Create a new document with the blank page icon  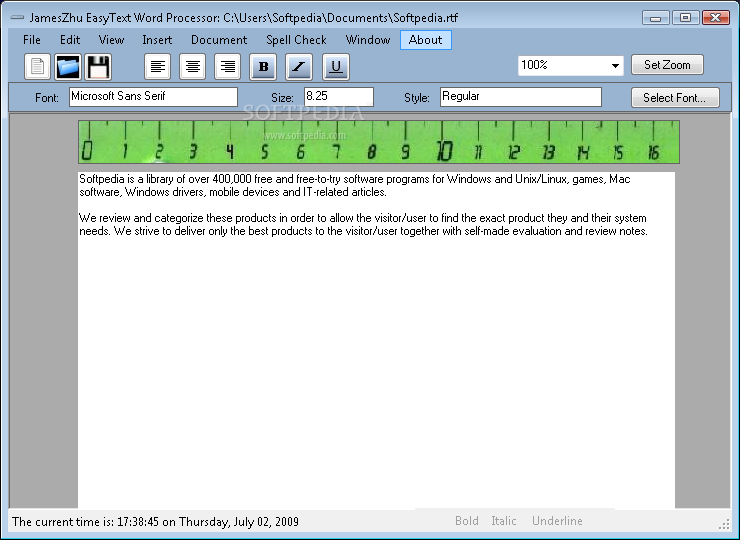[37, 67]
